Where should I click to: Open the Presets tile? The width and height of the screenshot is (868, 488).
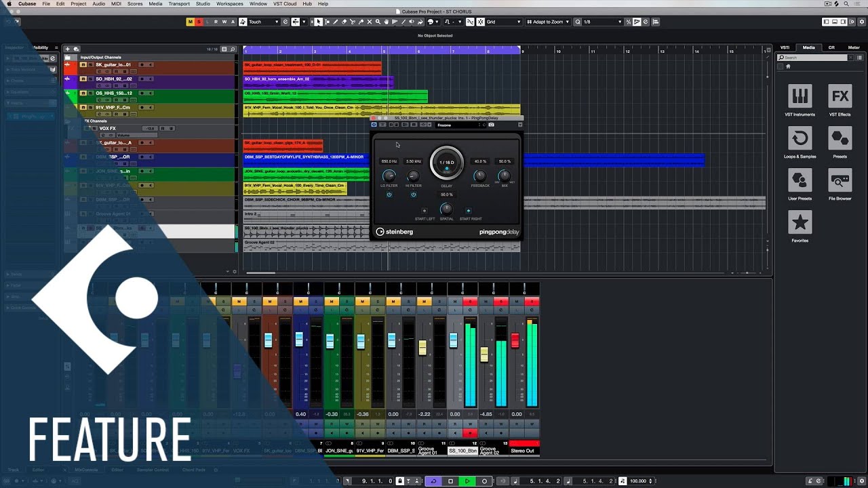[840, 138]
